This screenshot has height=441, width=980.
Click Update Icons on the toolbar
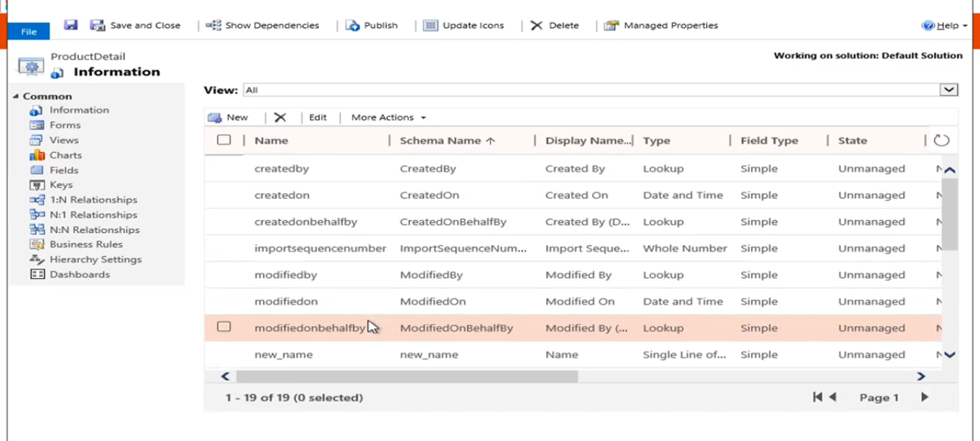click(464, 25)
